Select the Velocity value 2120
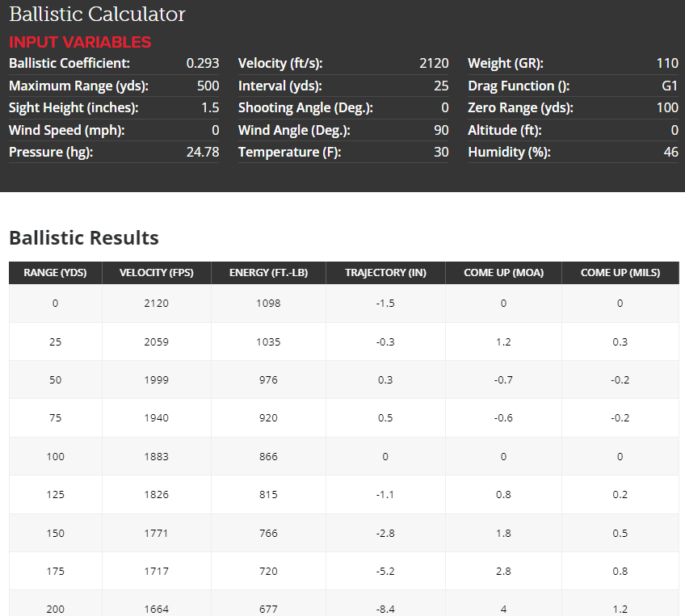The height and width of the screenshot is (616, 685). [434, 63]
